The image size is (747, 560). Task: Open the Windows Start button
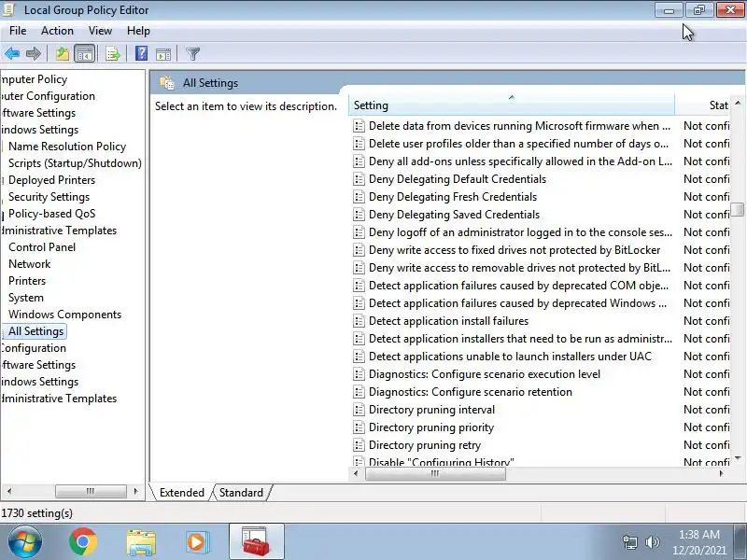click(24, 542)
